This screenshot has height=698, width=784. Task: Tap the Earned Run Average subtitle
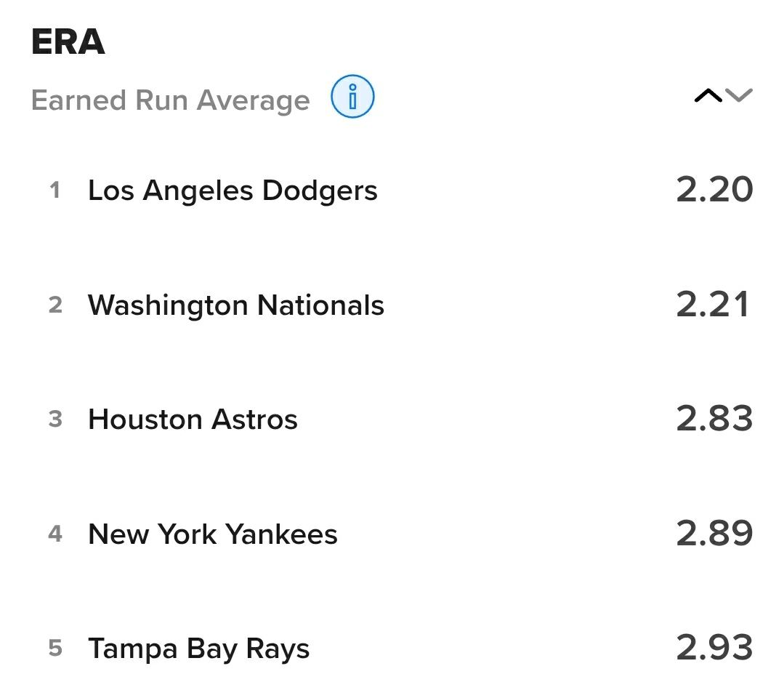pos(170,100)
